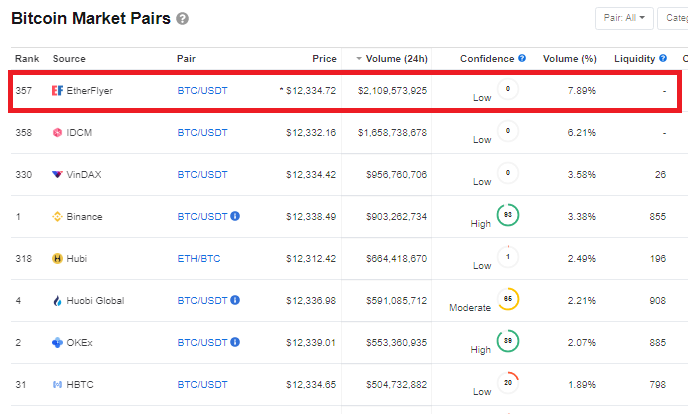Click Binance price $12,338.49
The image size is (688, 414).
[311, 217]
